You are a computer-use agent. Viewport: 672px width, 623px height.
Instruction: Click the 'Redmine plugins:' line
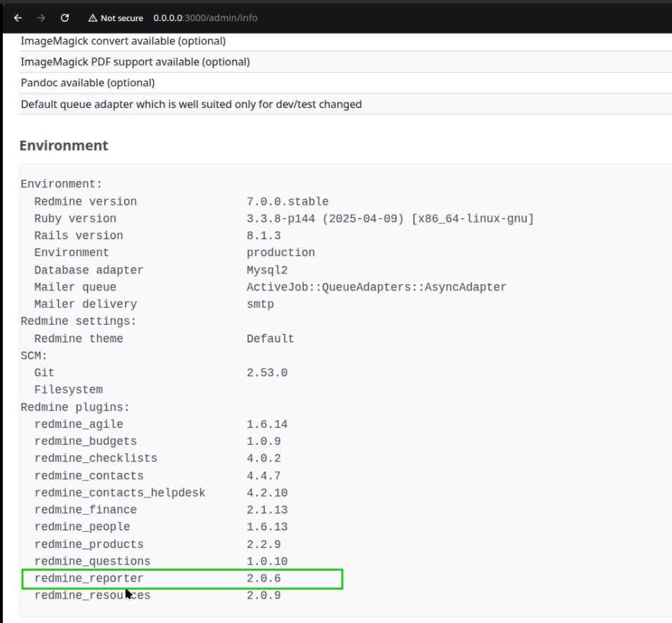[75, 408]
